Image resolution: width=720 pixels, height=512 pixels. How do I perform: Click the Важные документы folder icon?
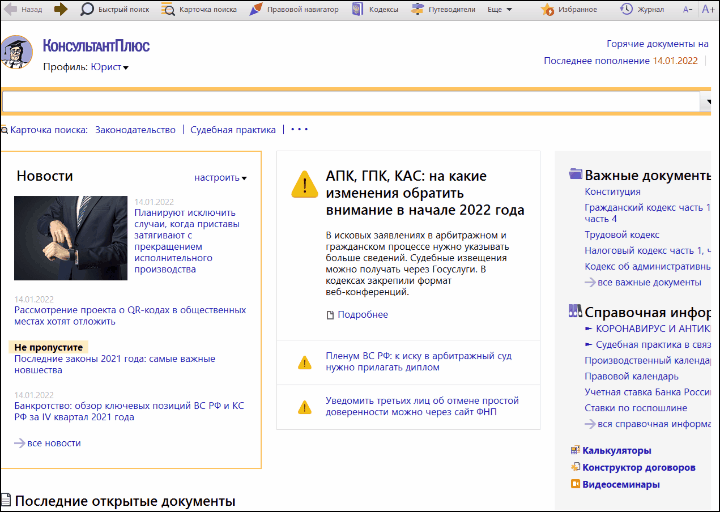575,174
